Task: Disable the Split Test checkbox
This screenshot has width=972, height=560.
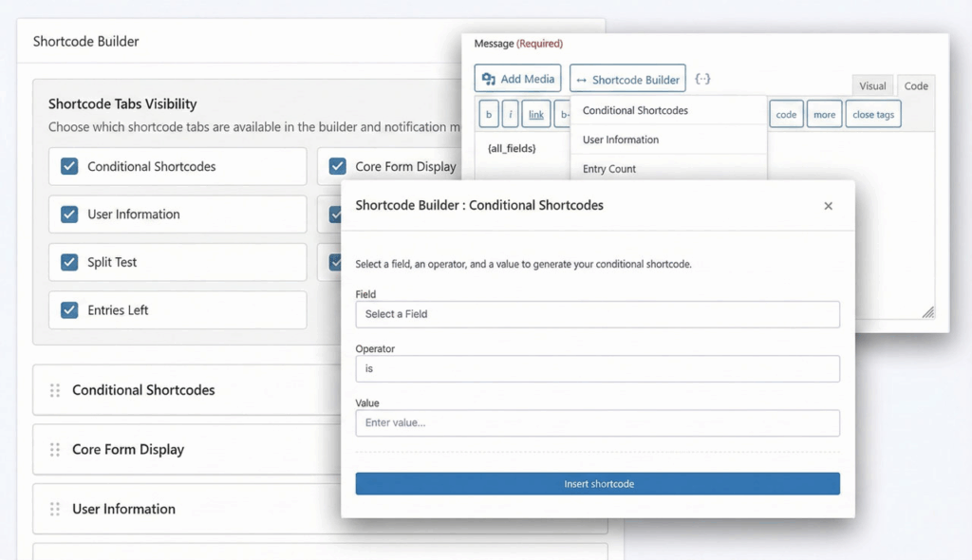Action: click(69, 262)
